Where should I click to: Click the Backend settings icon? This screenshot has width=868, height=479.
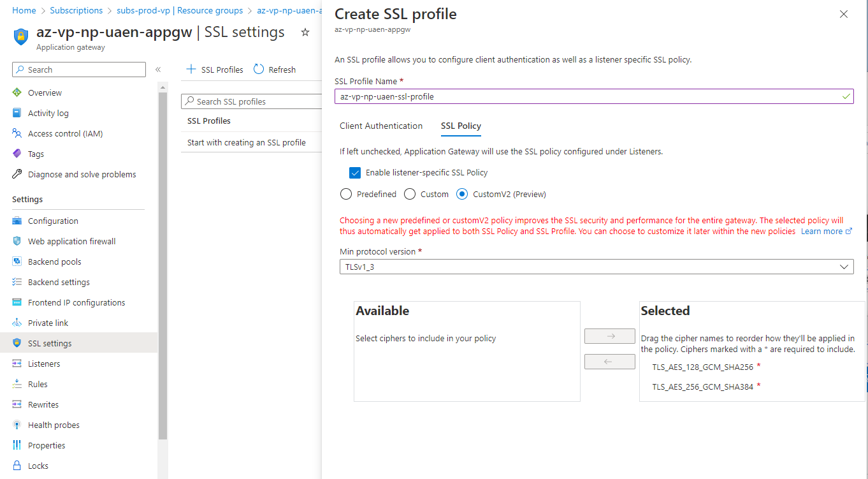coord(17,282)
